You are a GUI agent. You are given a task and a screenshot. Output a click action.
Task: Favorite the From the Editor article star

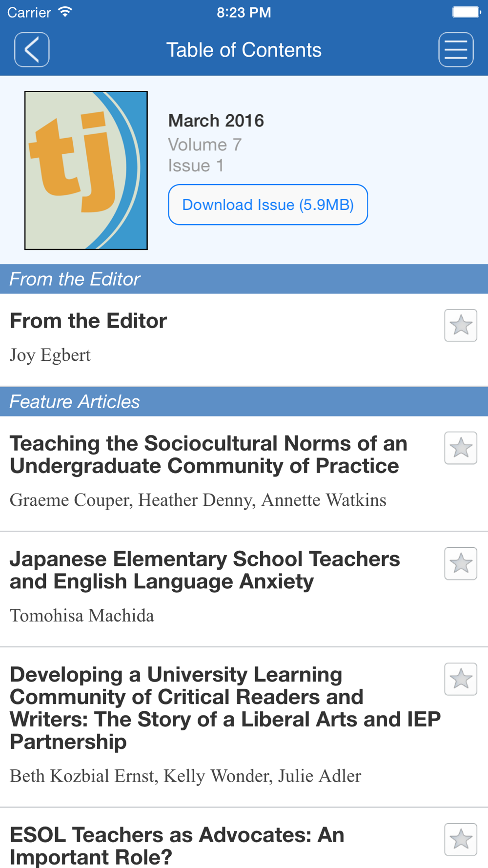[x=461, y=325]
